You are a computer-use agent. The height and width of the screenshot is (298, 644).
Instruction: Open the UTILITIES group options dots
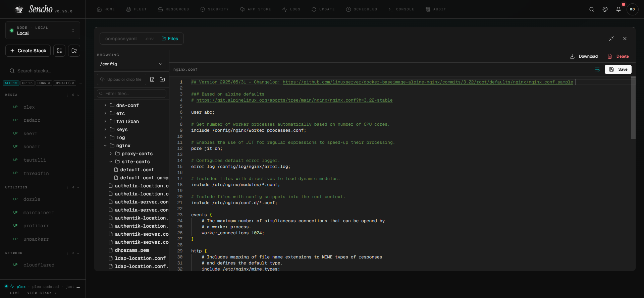(x=67, y=187)
